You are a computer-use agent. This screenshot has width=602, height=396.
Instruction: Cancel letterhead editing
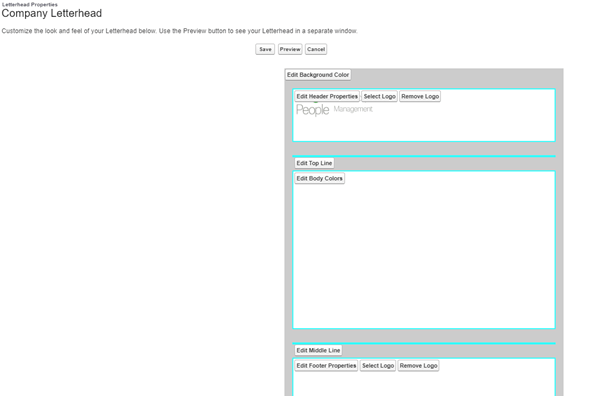316,49
